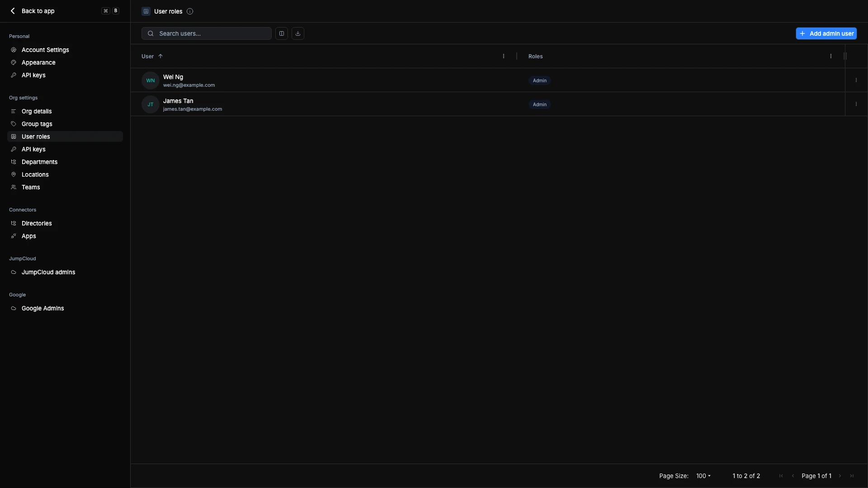Open Google Admins in the sidebar

42,308
